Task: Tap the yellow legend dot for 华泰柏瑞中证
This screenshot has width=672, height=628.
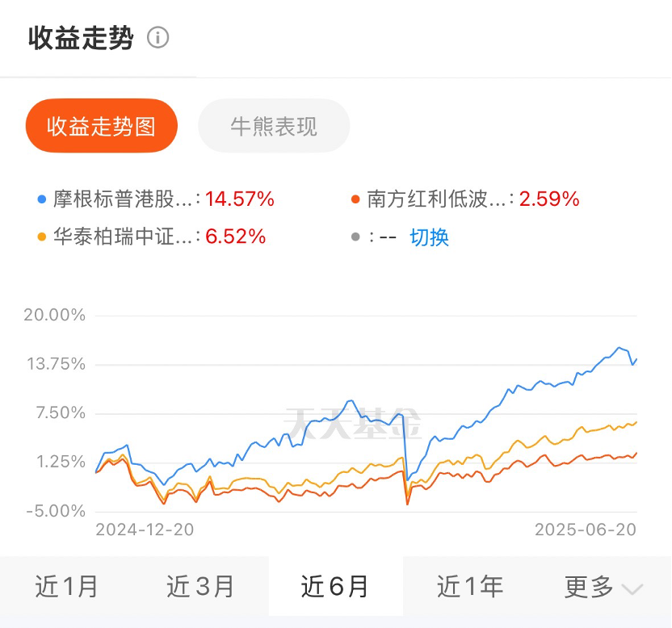Action: 41,237
